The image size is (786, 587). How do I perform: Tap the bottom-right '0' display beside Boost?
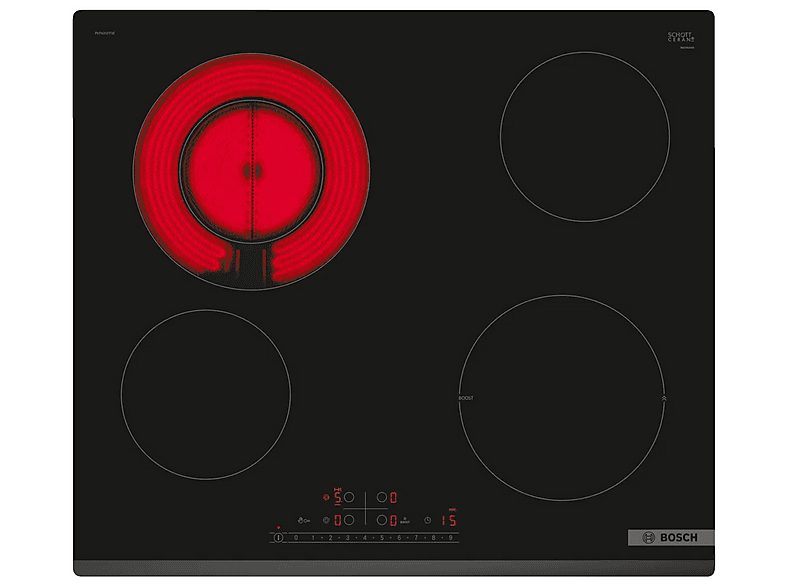[394, 520]
